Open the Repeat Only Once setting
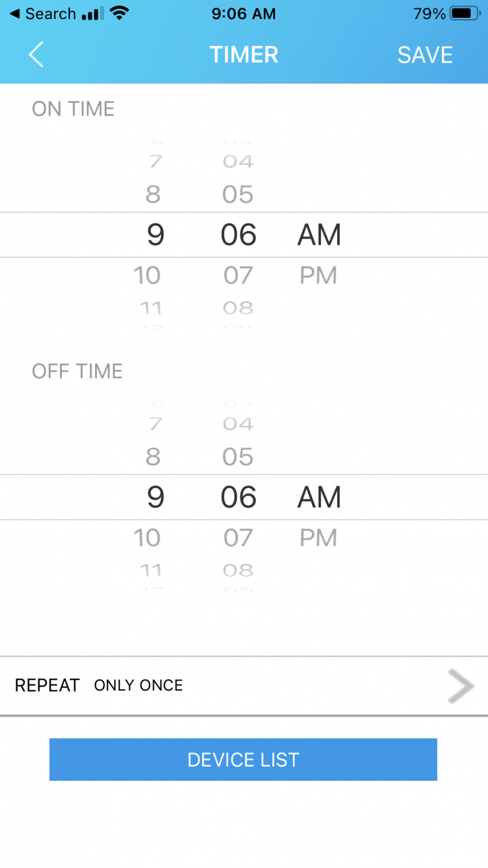Viewport: 488px width, 868px height. click(138, 686)
